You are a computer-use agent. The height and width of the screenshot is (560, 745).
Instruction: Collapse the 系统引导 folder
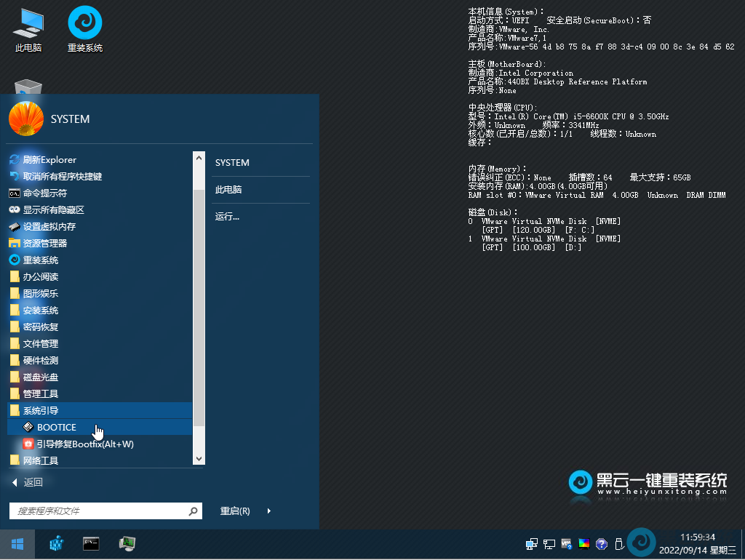(x=40, y=410)
